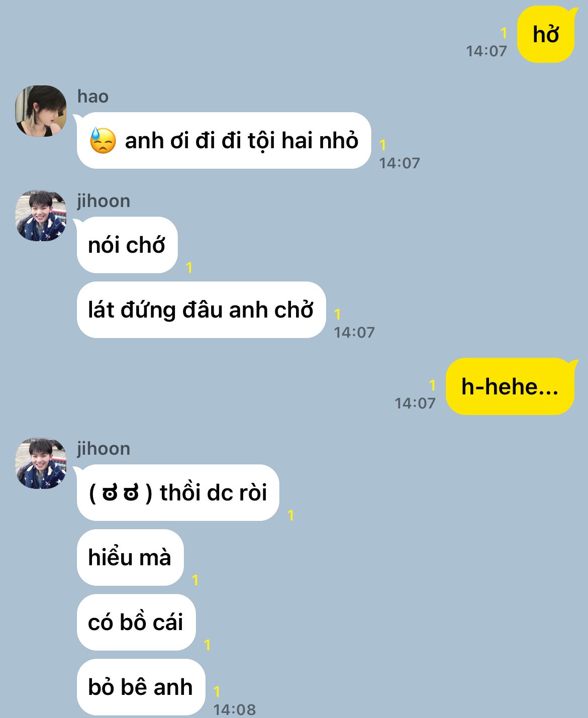Screen dimensions: 588x718
Task: Tap the 'nói chớ' message bubble
Action: 127,245
